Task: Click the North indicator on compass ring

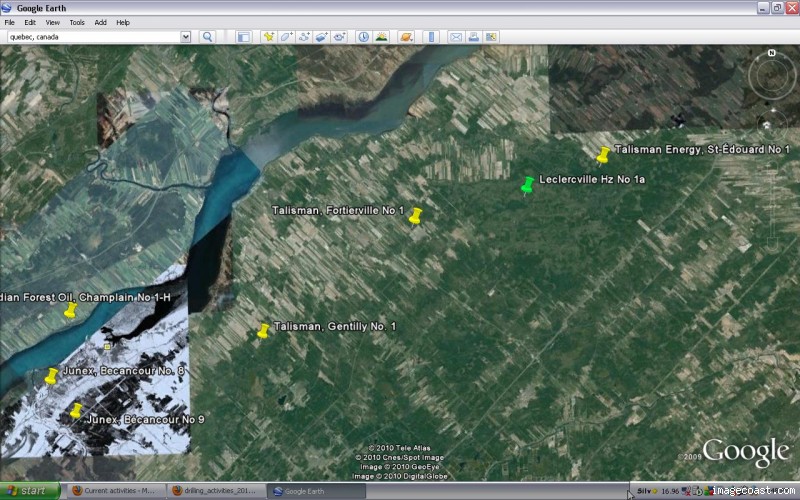Action: point(771,53)
